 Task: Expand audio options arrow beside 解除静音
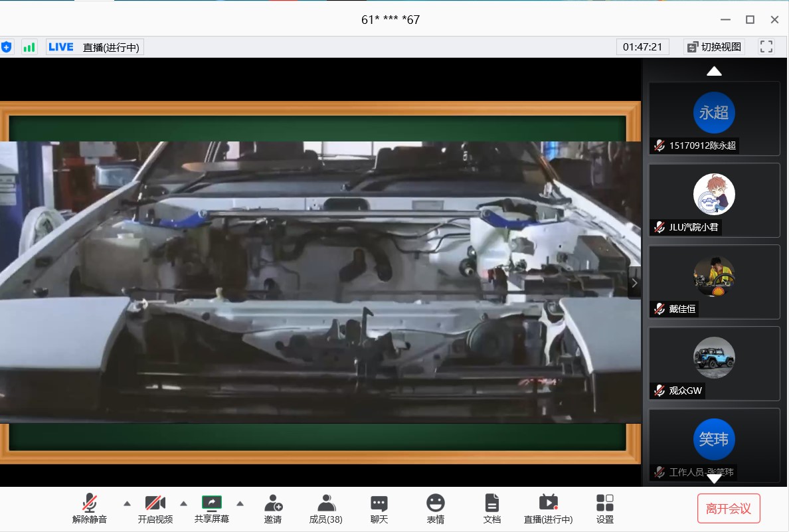tap(127, 503)
